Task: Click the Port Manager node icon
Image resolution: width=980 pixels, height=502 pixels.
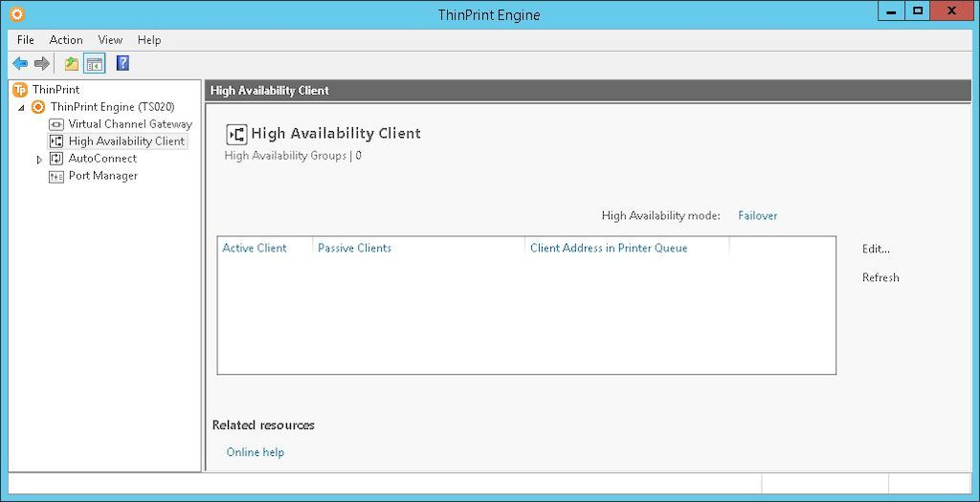Action: coord(56,177)
